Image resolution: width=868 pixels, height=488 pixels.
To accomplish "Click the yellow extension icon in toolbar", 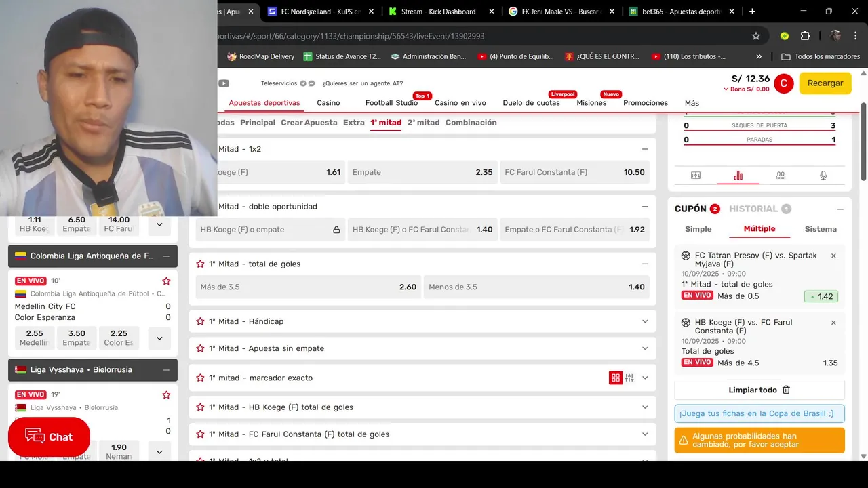I will pyautogui.click(x=785, y=36).
